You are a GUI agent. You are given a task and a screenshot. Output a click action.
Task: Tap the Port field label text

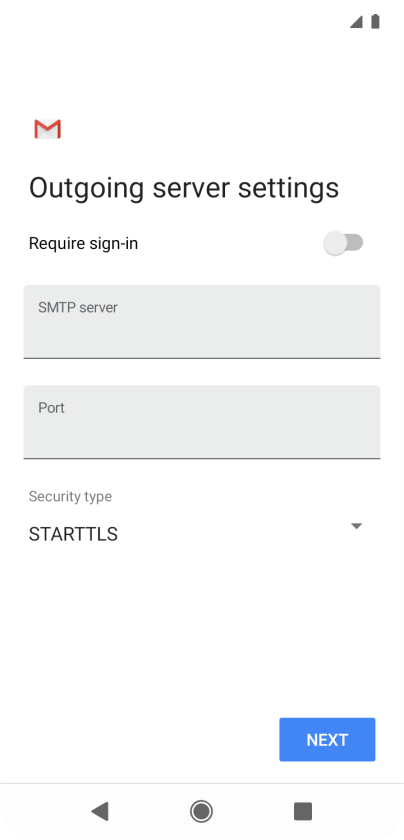point(51,408)
